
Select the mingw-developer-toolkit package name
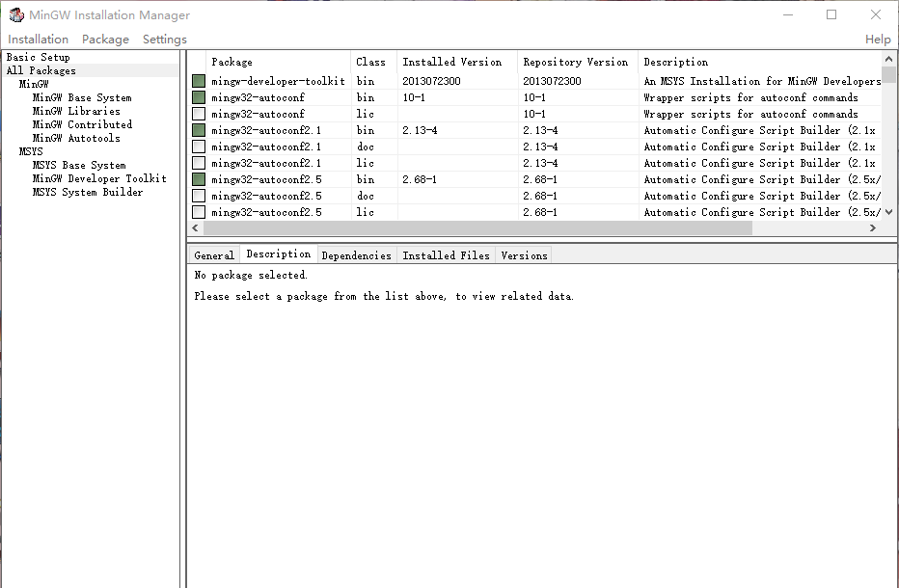click(x=278, y=81)
